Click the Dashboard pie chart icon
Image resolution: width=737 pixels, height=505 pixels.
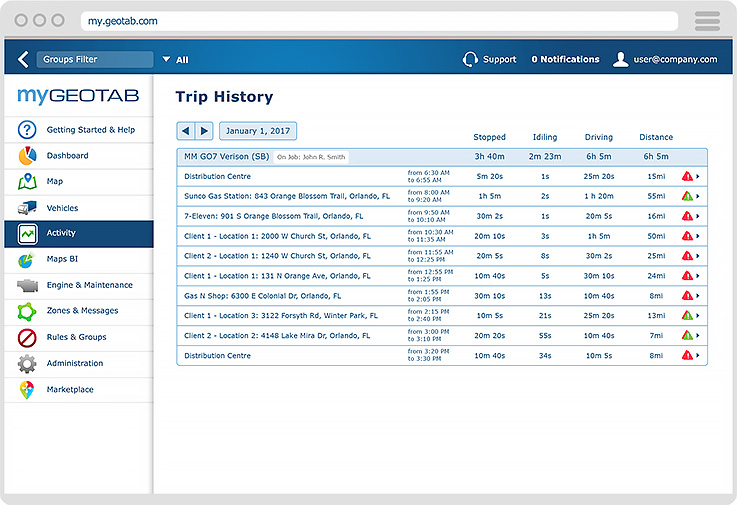pyautogui.click(x=27, y=156)
